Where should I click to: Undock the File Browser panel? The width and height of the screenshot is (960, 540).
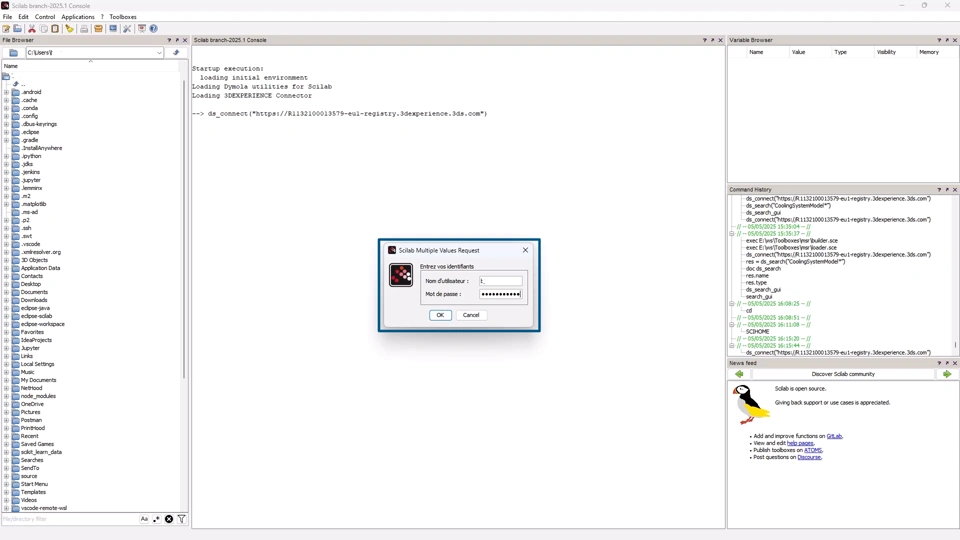pos(178,40)
